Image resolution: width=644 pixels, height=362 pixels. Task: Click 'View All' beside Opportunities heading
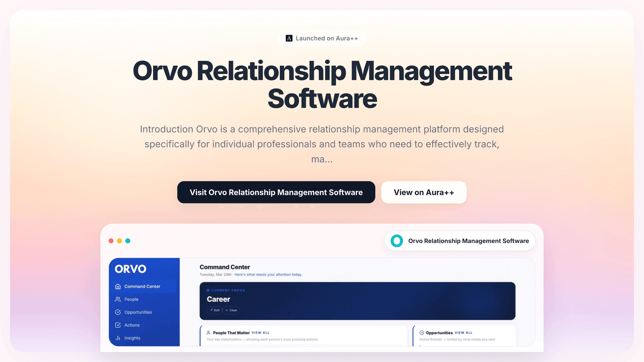[x=464, y=333]
